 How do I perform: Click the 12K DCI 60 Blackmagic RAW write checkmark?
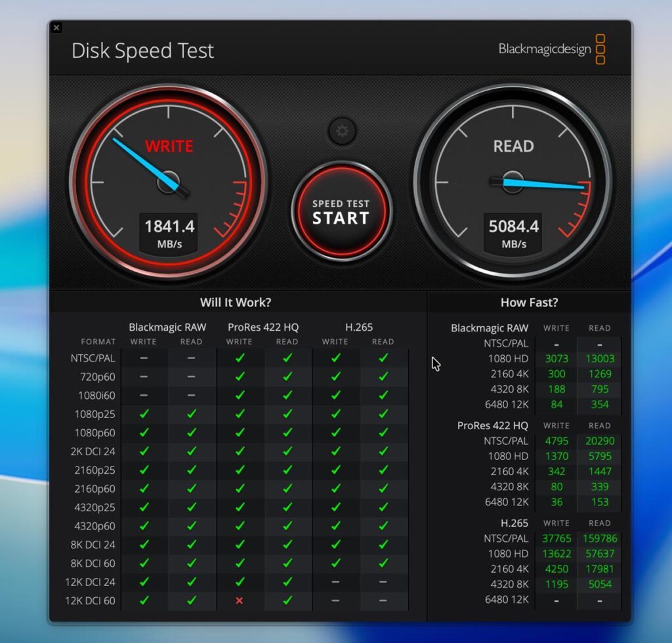(144, 600)
